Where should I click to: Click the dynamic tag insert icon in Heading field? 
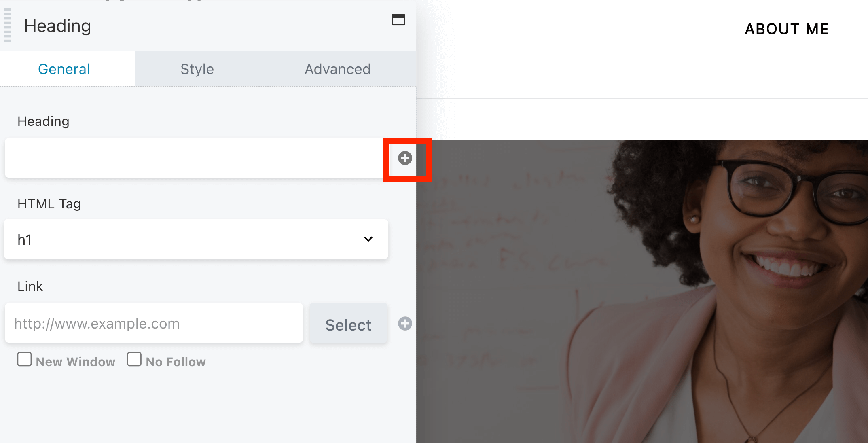click(x=405, y=158)
